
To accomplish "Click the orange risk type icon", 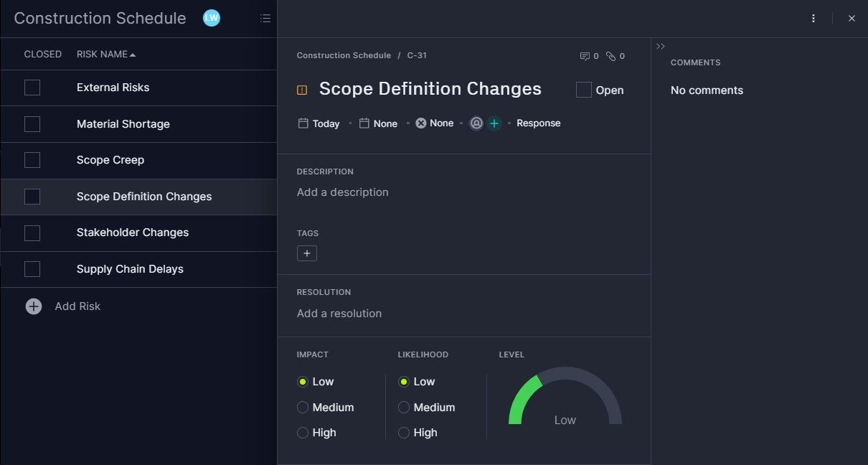I will tap(302, 90).
